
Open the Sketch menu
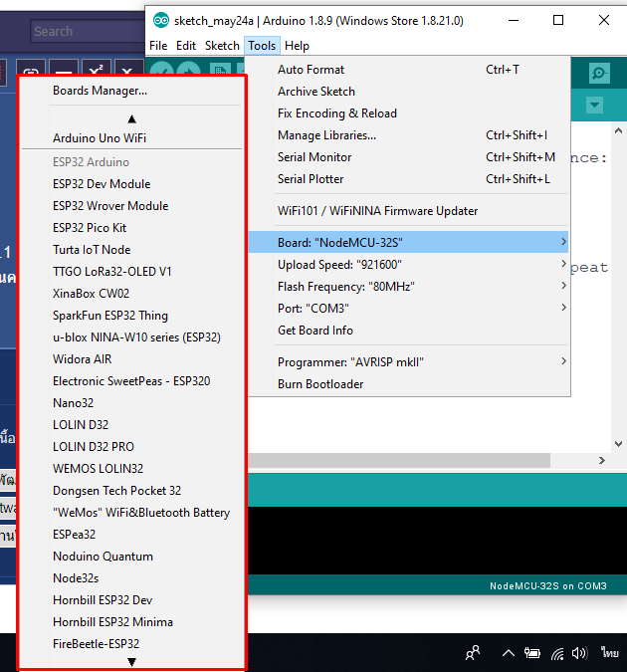pos(222,46)
